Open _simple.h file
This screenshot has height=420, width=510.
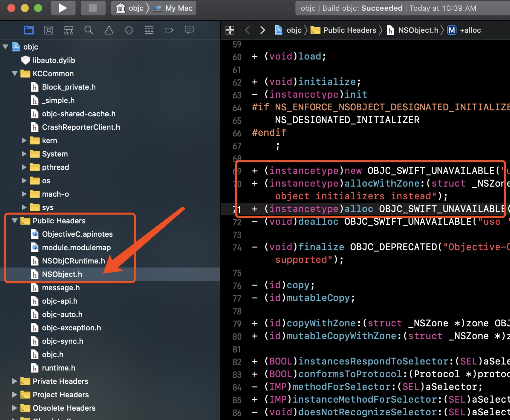[110, 100]
